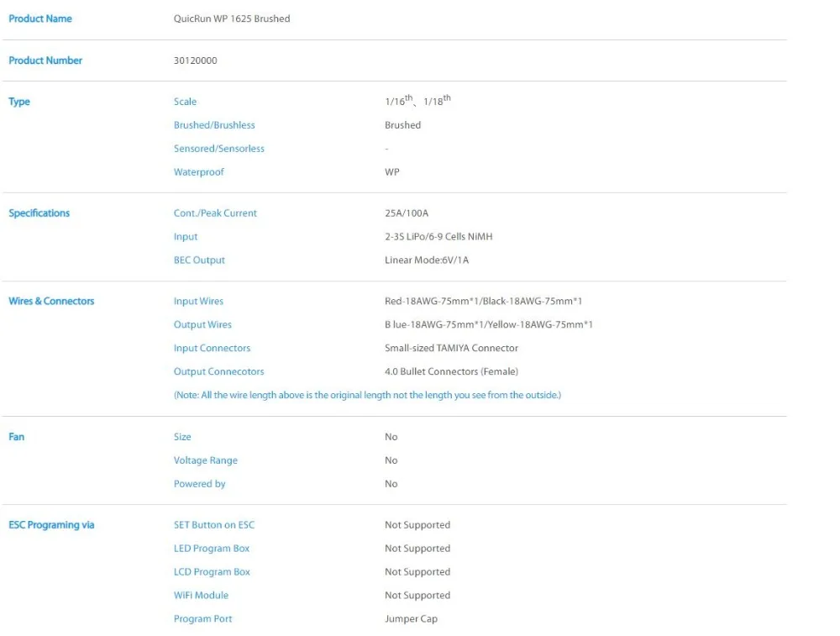The image size is (840, 636).
Task: Select the No value beside Voltage Range
Action: [x=391, y=460]
